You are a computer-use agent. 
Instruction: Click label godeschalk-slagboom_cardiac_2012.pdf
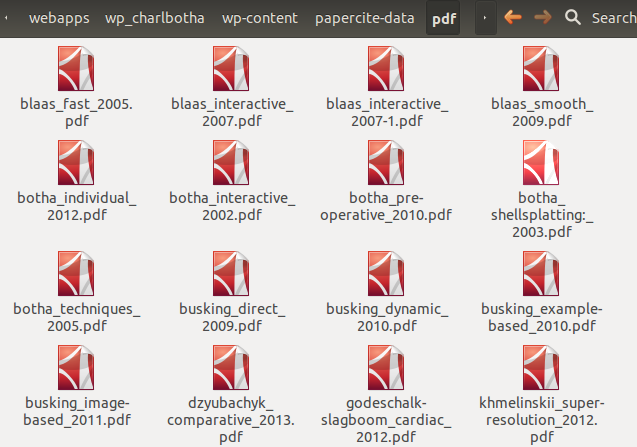pyautogui.click(x=386, y=420)
